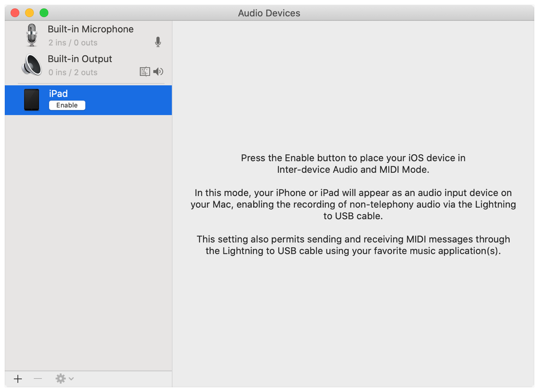Click the Built-in Microphone device icon
The image size is (539, 392).
click(32, 35)
